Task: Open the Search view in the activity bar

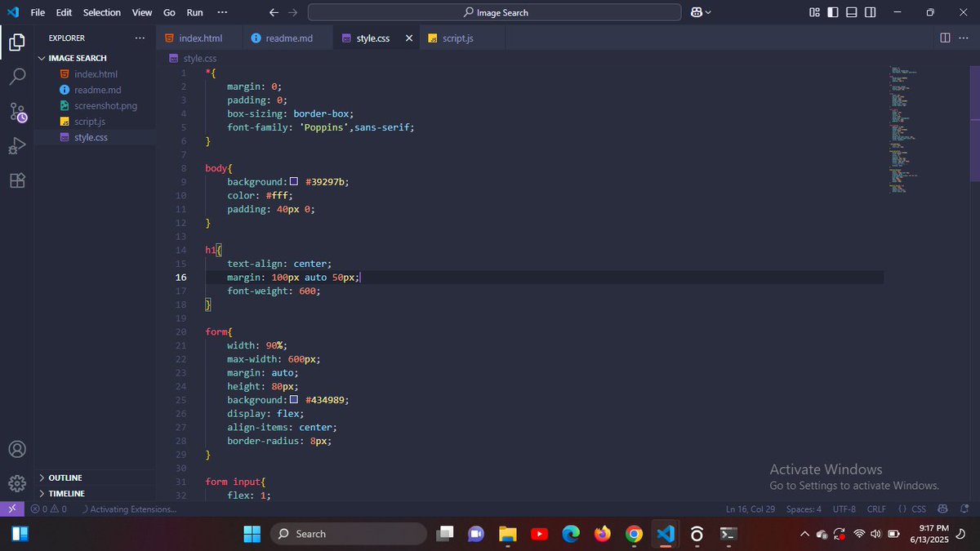Action: point(17,76)
